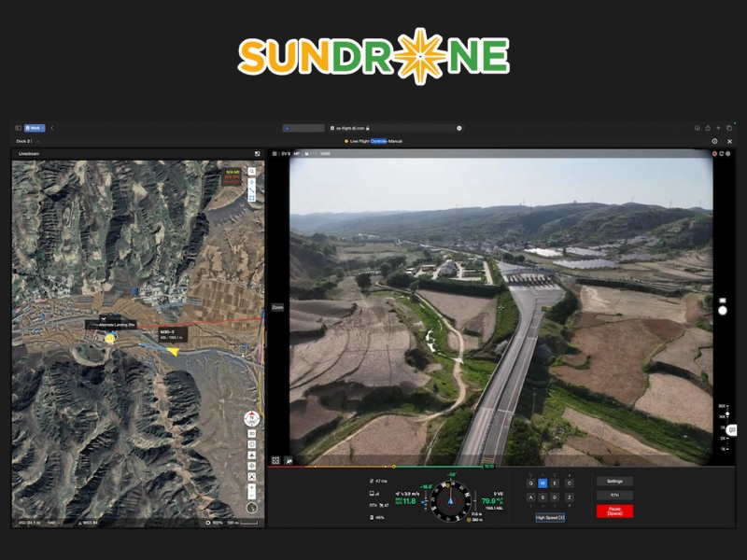Click the map pin annotation tool
747x560 pixels.
[252, 182]
